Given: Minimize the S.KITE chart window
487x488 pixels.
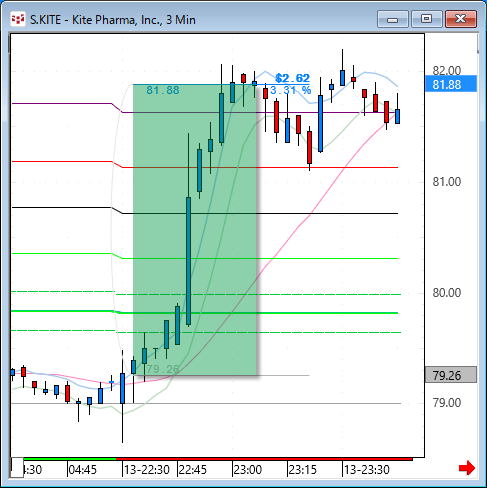Looking at the screenshot, I should (x=393, y=19).
